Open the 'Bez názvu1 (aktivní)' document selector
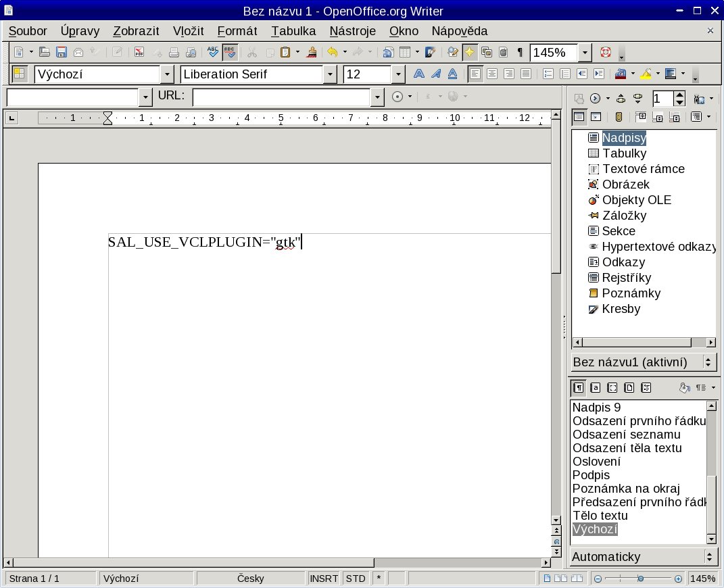Screen dimensions: 724x588 [644, 362]
